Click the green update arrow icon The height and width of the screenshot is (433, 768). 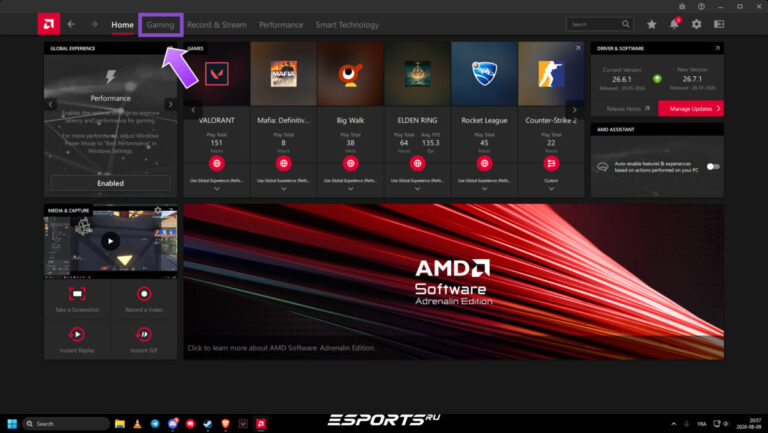click(657, 79)
